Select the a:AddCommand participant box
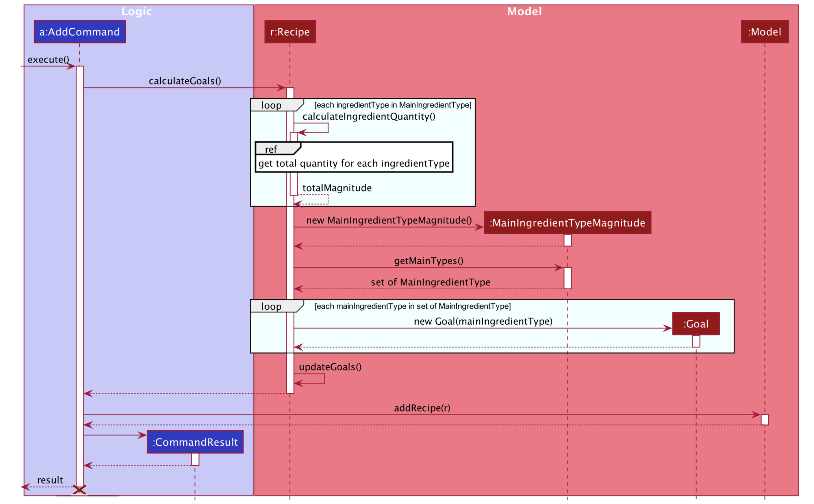The image size is (814, 504). (80, 32)
